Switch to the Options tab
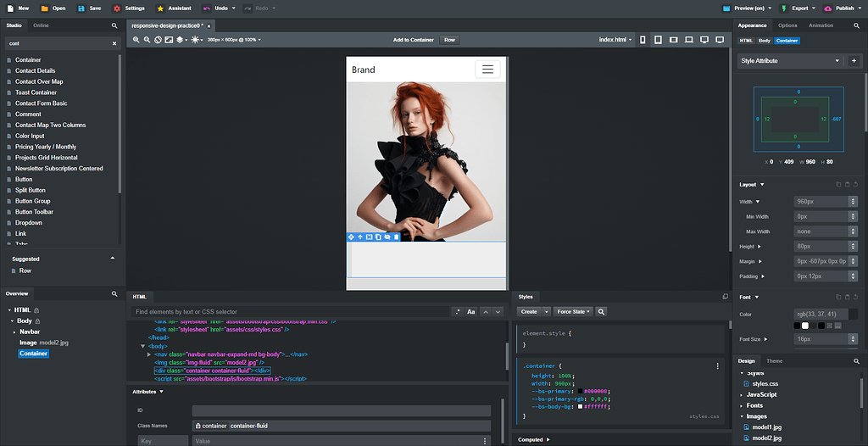The width and height of the screenshot is (868, 446). (787, 25)
